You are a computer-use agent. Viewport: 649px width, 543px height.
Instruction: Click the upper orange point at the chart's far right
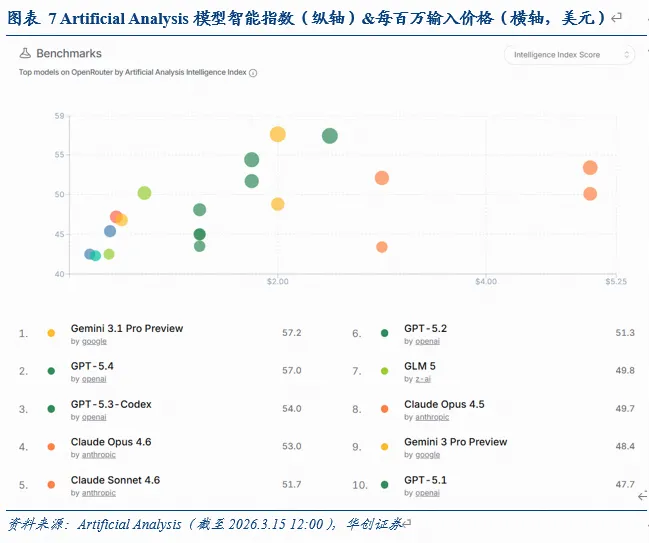tap(590, 168)
